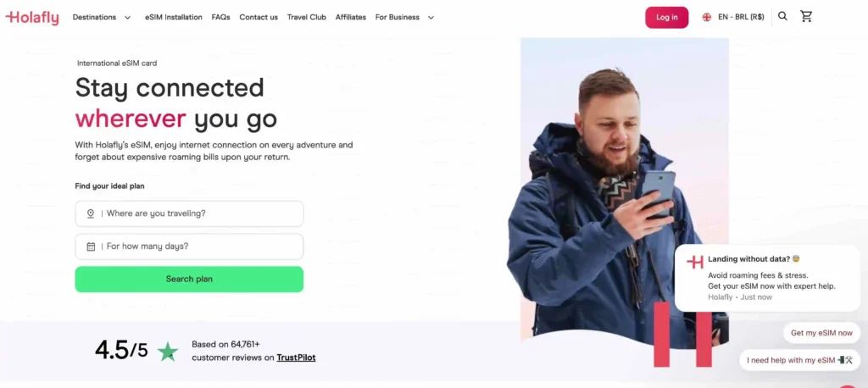Click the Log in button

(666, 17)
